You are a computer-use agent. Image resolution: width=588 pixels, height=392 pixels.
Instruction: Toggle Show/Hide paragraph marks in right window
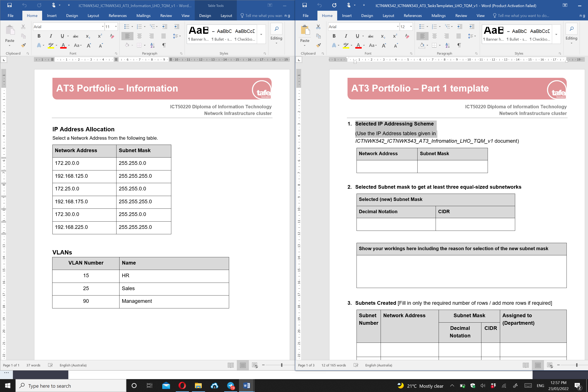[459, 46]
